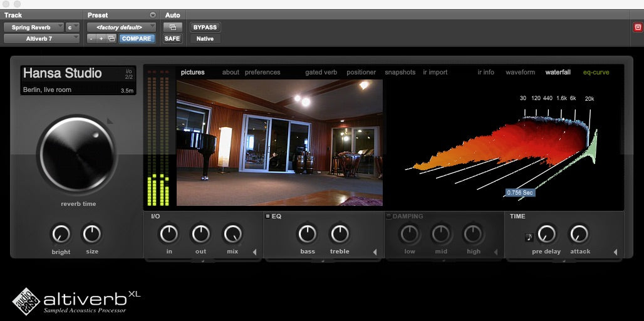Click the Berlin, live room description

pyautogui.click(x=47, y=90)
